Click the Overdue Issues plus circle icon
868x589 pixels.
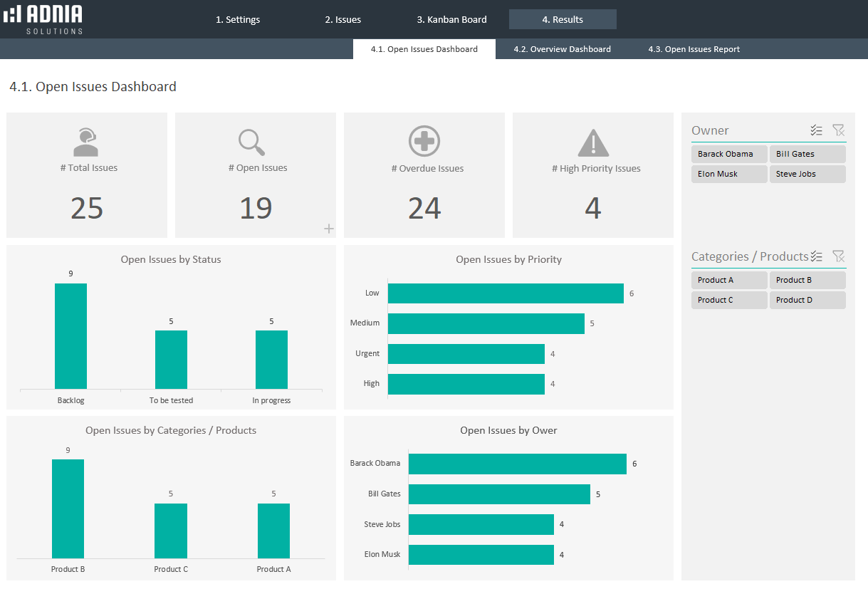[x=424, y=141]
